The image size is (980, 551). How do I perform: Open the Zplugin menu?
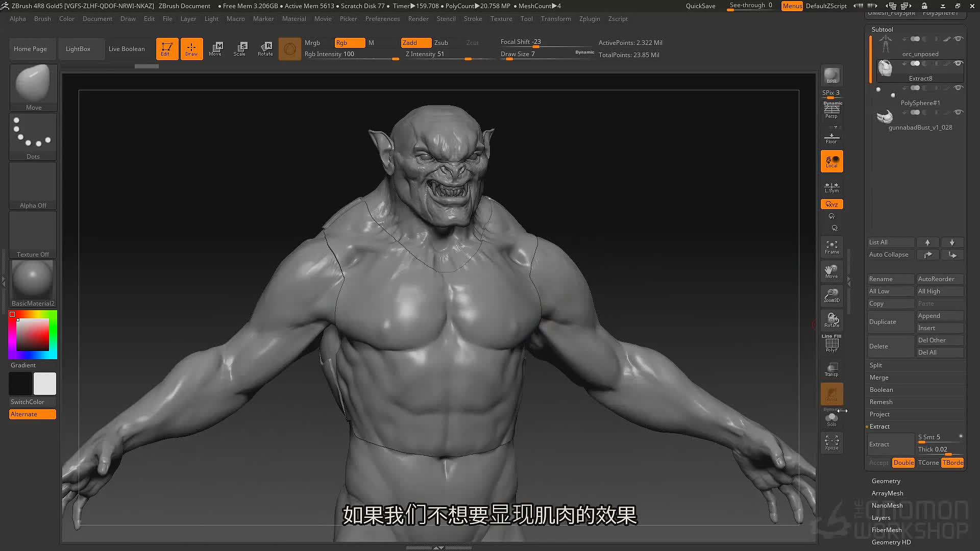pos(590,19)
